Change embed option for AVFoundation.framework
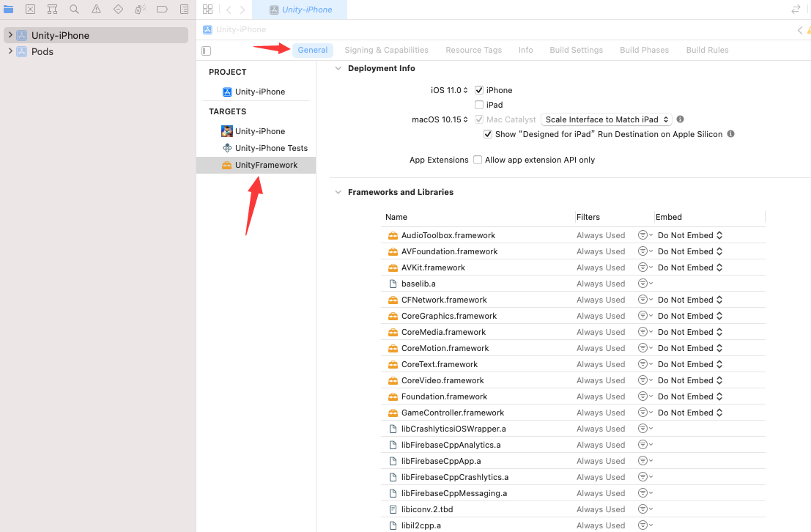Image resolution: width=811 pixels, height=532 pixels. [x=690, y=251]
